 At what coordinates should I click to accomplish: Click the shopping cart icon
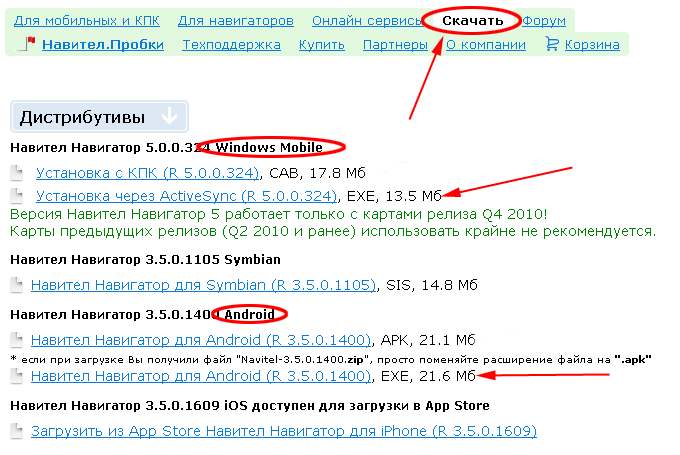tap(552, 44)
